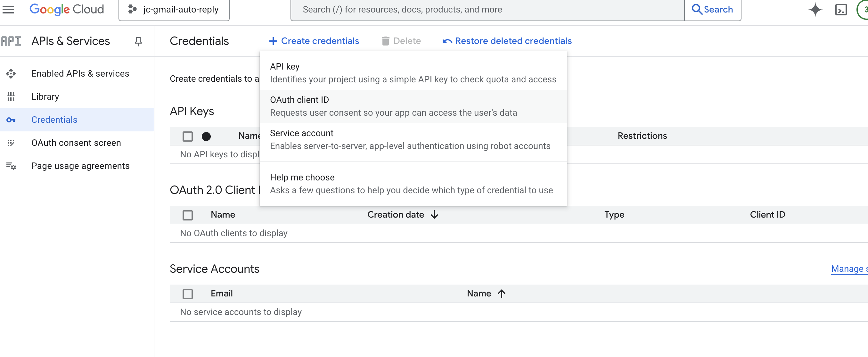The height and width of the screenshot is (357, 868).
Task: Click the trash icon next to Delete
Action: coord(386,41)
